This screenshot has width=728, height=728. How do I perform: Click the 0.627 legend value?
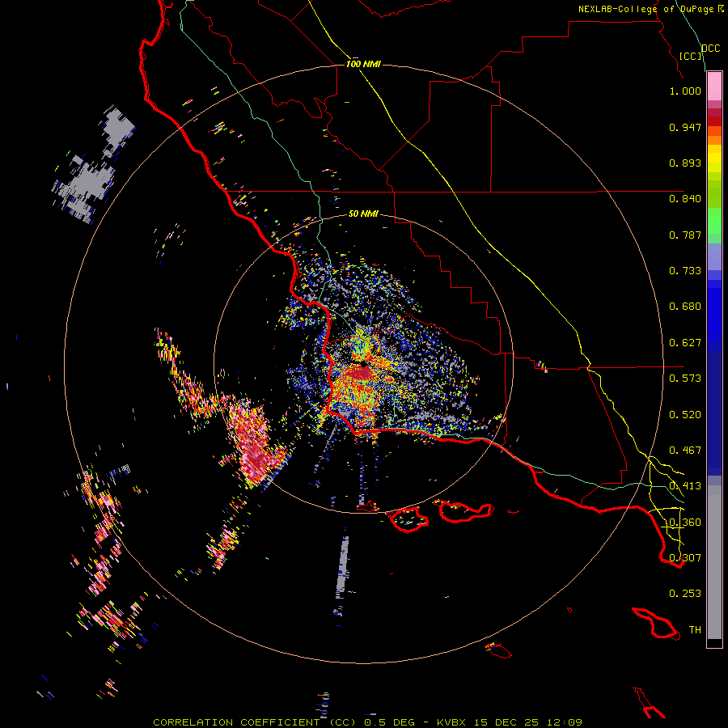(685, 343)
